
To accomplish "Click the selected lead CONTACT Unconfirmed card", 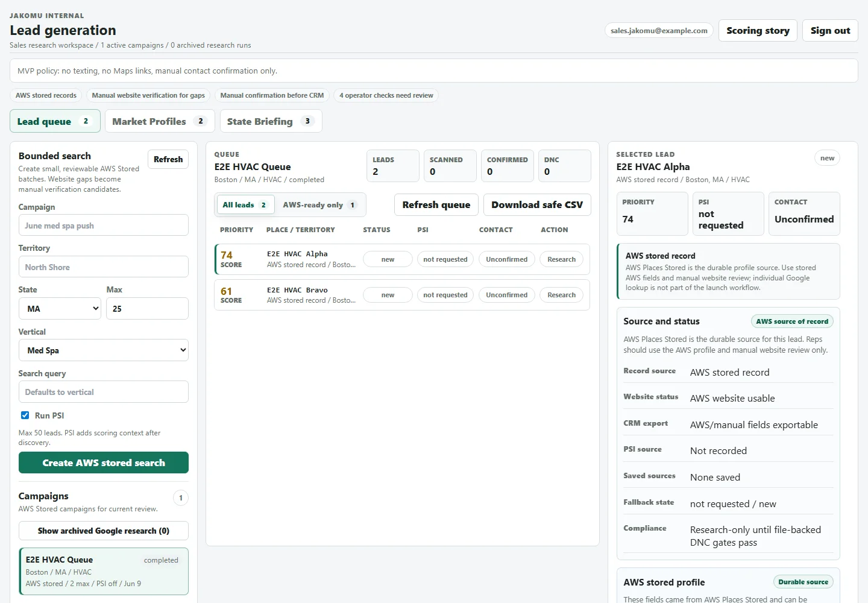I will tap(804, 213).
